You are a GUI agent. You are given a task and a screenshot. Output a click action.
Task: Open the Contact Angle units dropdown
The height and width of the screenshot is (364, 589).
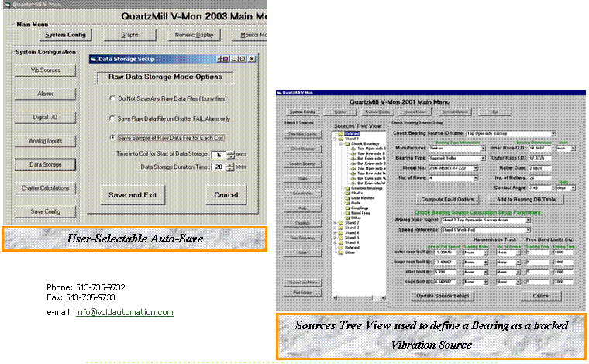click(573, 187)
